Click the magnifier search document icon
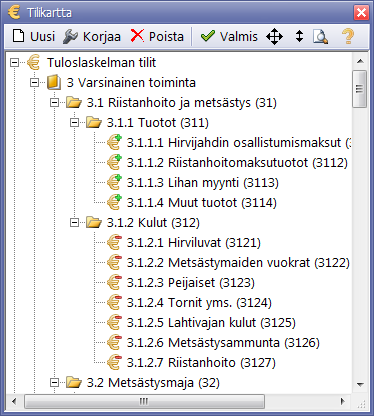Image resolution: width=374 pixels, height=416 pixels. tap(320, 36)
